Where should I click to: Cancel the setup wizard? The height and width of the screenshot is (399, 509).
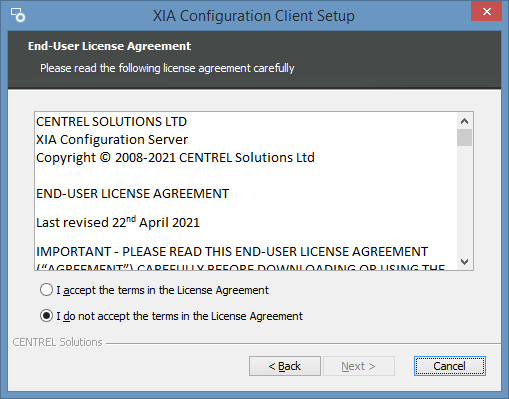click(x=450, y=366)
